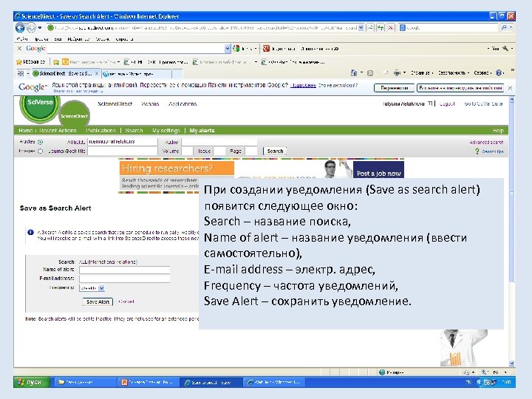Click the SciVerse green logo
Image resolution: width=532 pixels, height=399 pixels.
[x=40, y=108]
